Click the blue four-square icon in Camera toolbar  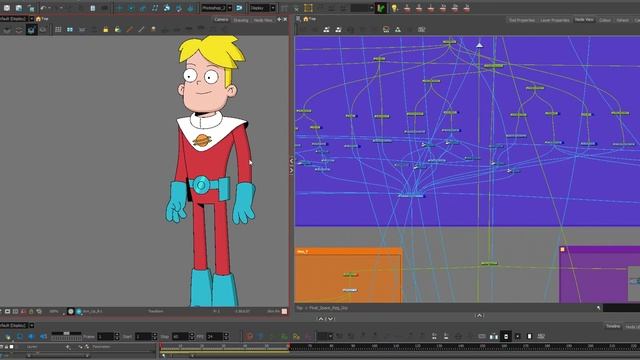(x=70, y=29)
